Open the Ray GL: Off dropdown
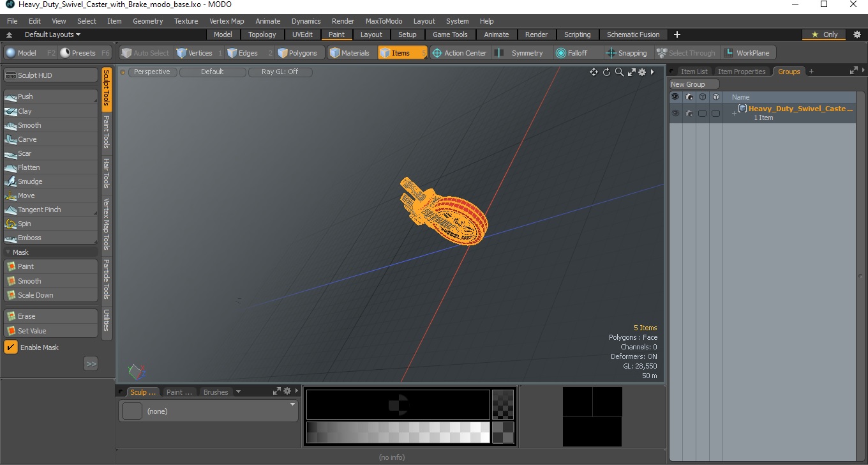 tap(280, 72)
